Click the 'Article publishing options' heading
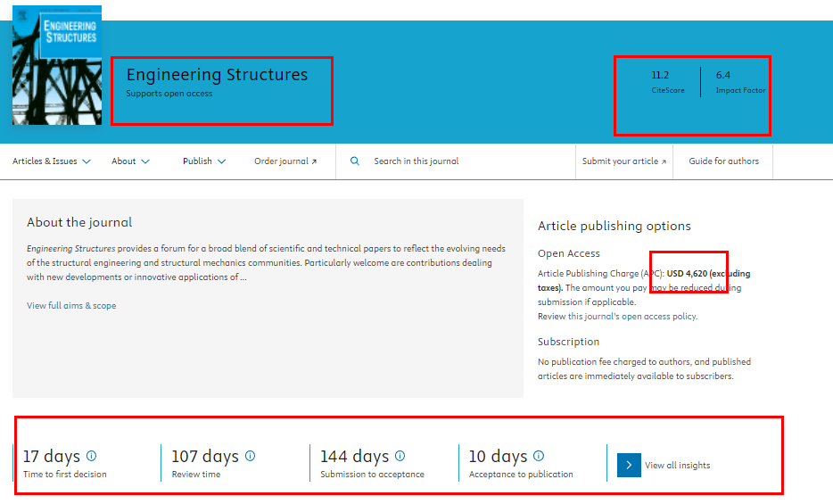The width and height of the screenshot is (833, 504). (614, 226)
